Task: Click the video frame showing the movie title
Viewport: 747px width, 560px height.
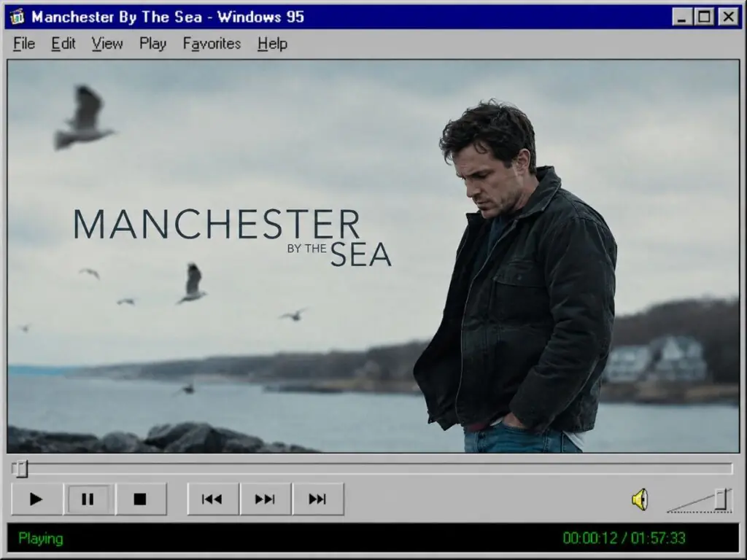Action: [x=373, y=256]
